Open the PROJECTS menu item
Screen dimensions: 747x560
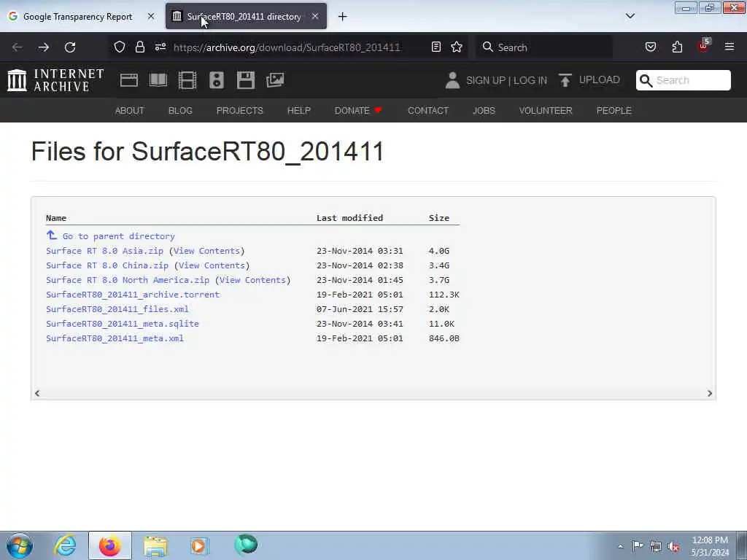(x=239, y=111)
